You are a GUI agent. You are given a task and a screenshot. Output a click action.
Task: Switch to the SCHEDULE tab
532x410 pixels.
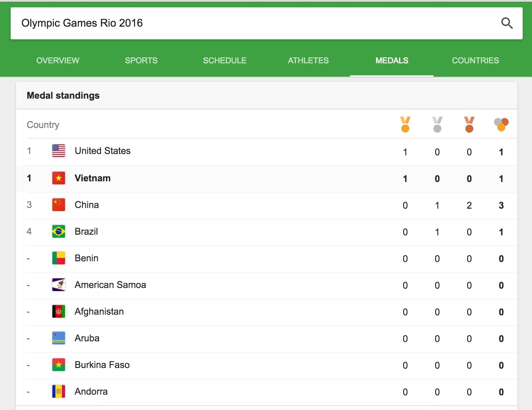click(224, 60)
